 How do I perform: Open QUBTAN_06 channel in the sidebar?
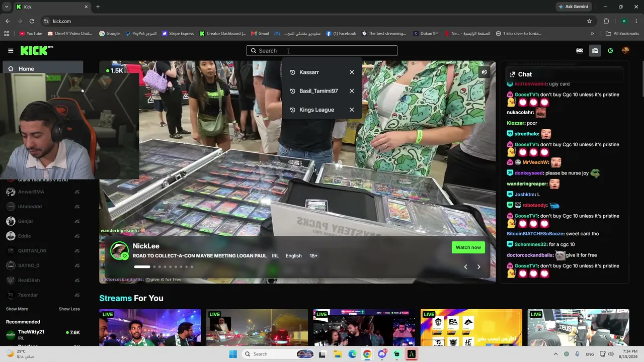43,250
